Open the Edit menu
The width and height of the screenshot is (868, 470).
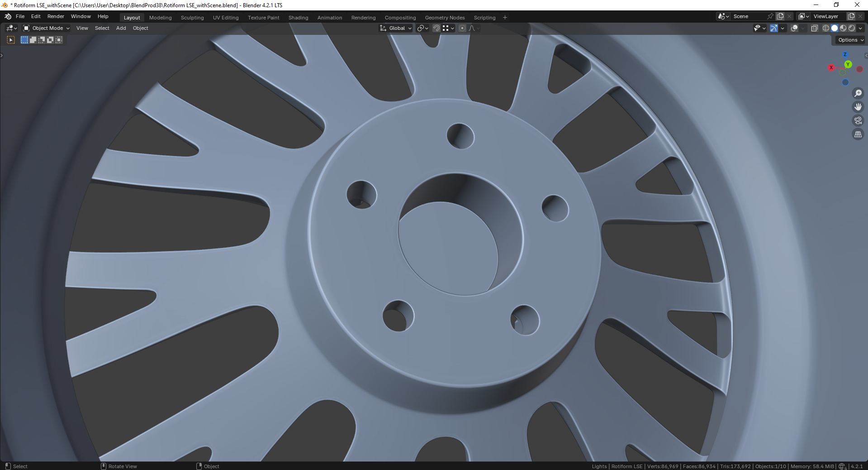coord(36,16)
